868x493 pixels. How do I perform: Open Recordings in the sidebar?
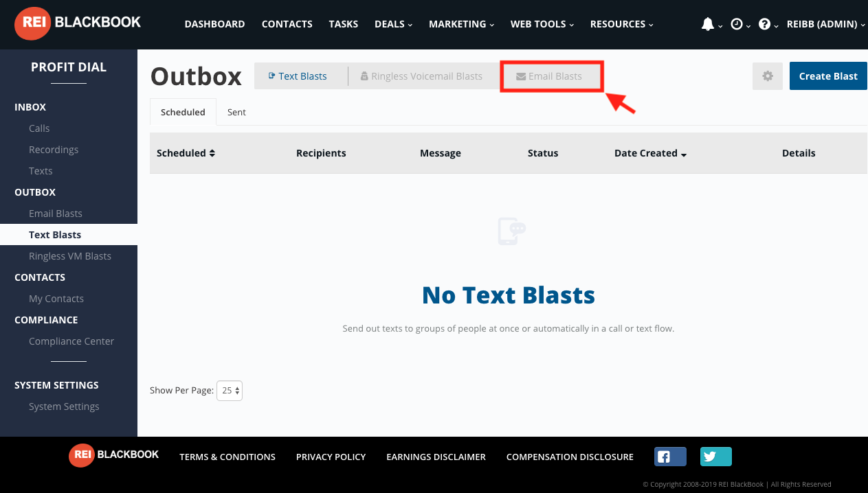[54, 150]
